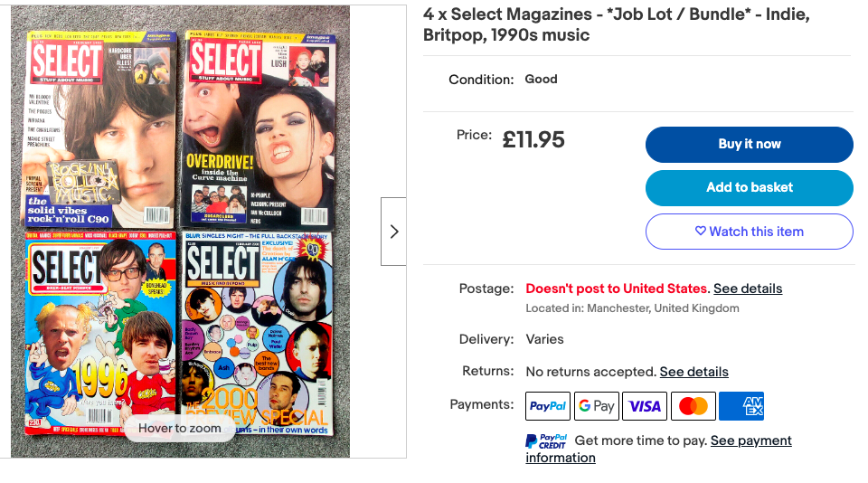Click the PayPal Credit logo
This screenshot has height=483, width=868.
pyautogui.click(x=546, y=441)
